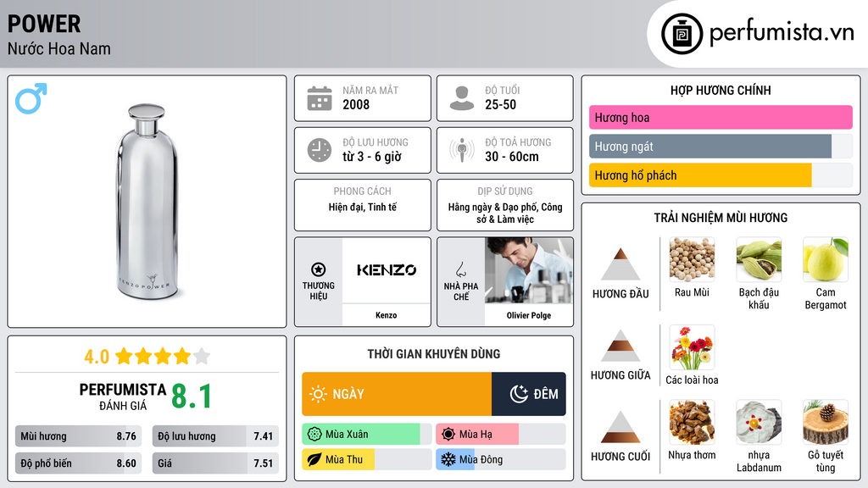Click the Kenzo brand name caption

click(387, 315)
